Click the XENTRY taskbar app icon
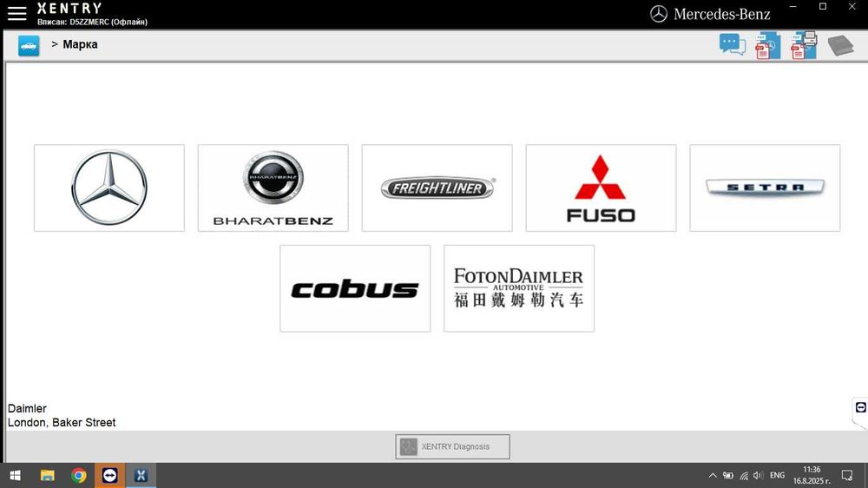 141,475
